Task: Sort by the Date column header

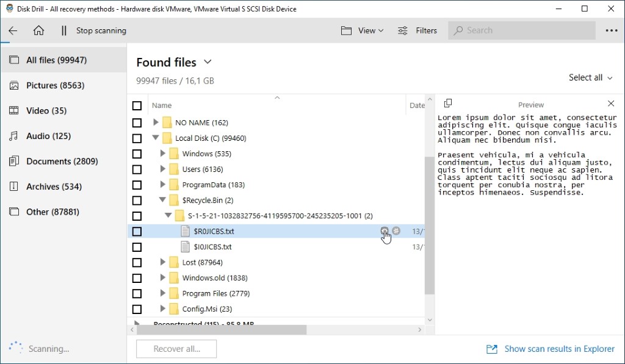Action: pyautogui.click(x=417, y=105)
